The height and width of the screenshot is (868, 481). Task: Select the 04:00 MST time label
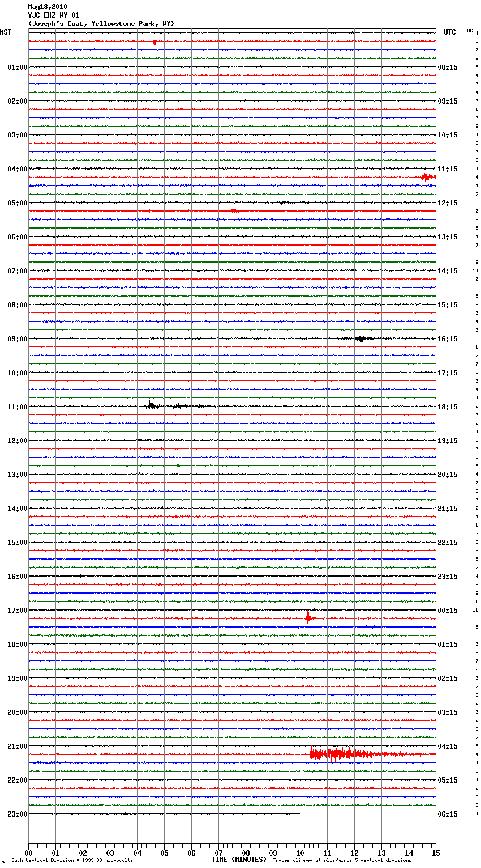pos(18,169)
